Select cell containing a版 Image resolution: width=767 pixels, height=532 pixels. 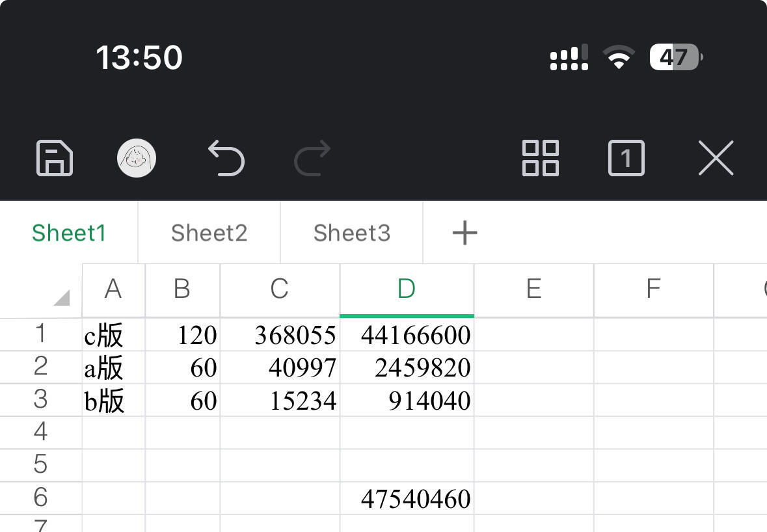(x=113, y=367)
